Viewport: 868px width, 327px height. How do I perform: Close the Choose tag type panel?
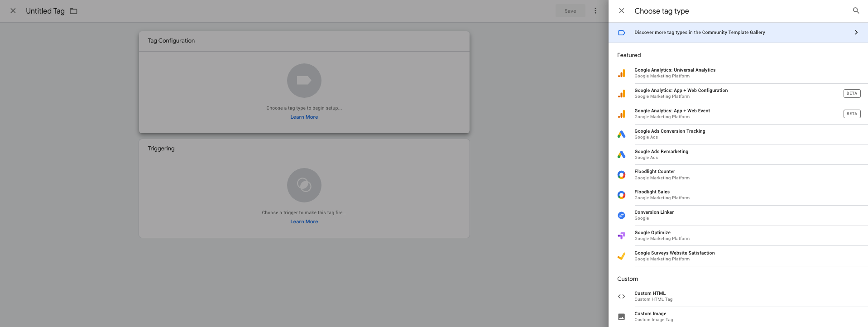point(622,11)
